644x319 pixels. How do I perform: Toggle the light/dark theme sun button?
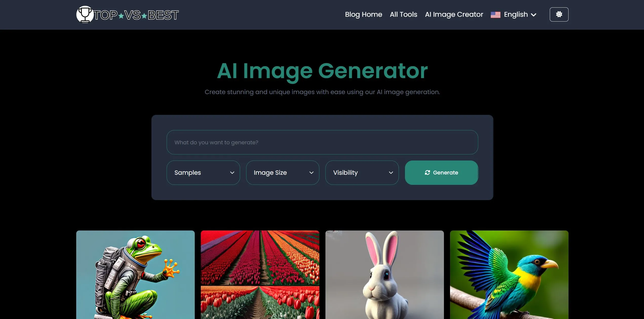pos(559,14)
